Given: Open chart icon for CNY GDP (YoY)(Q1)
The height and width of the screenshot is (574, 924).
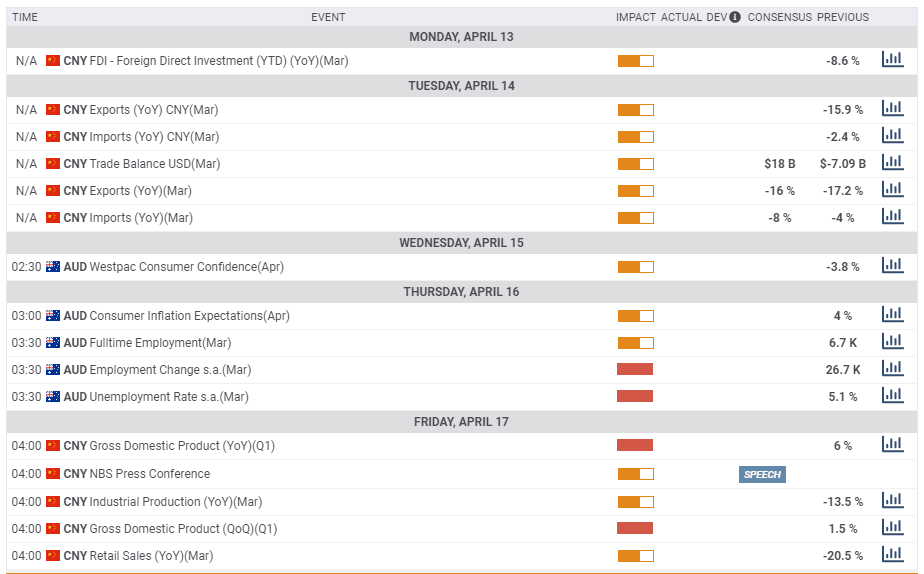Looking at the screenshot, I should 892,445.
